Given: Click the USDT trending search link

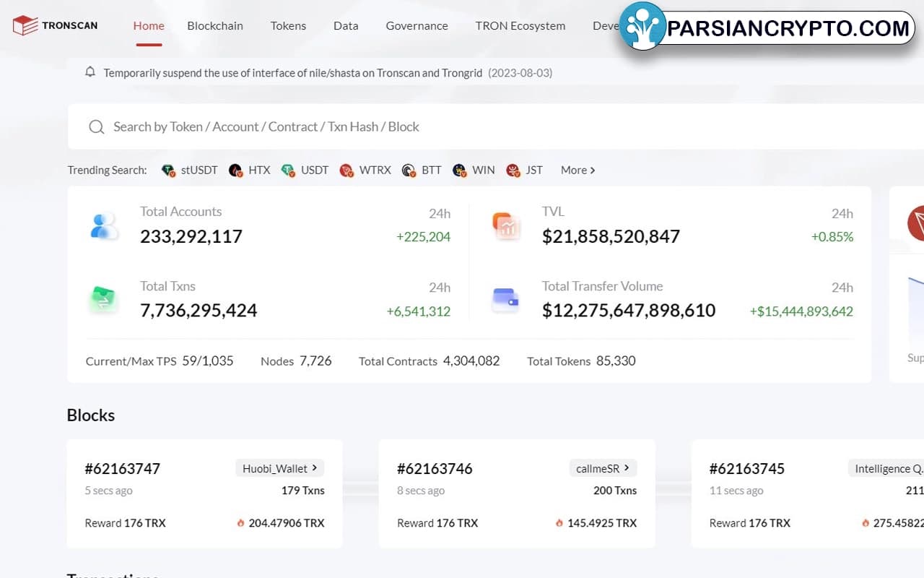Looking at the screenshot, I should [314, 171].
